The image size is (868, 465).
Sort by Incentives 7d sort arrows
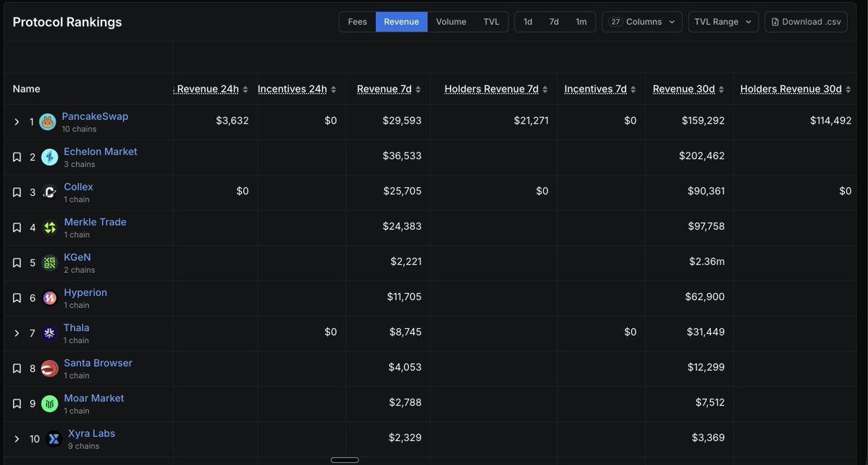[x=633, y=90]
